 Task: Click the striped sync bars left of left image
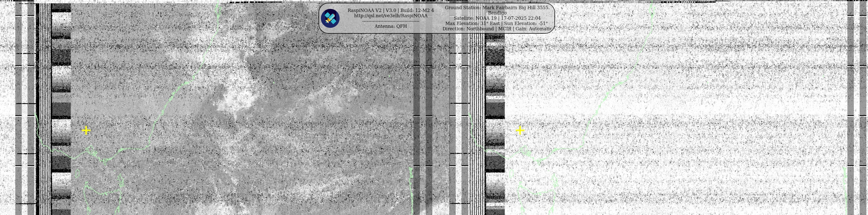pyautogui.click(x=44, y=108)
